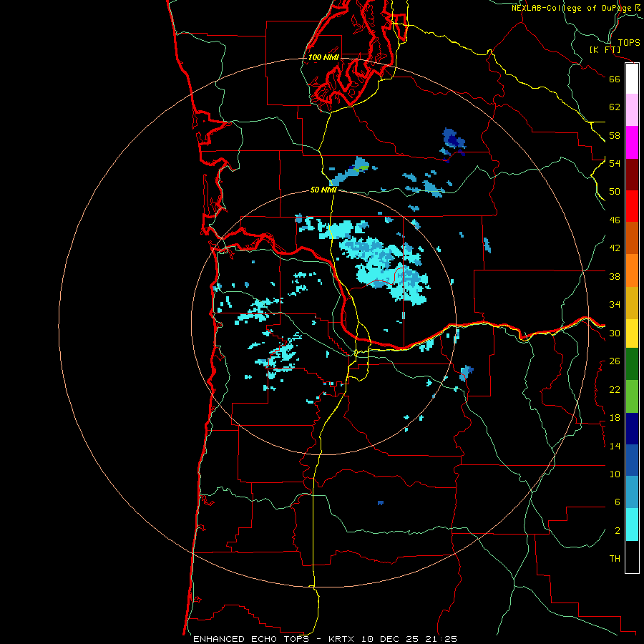
Task: Pick the orange 38–42 kft swatch
Action: [632, 270]
